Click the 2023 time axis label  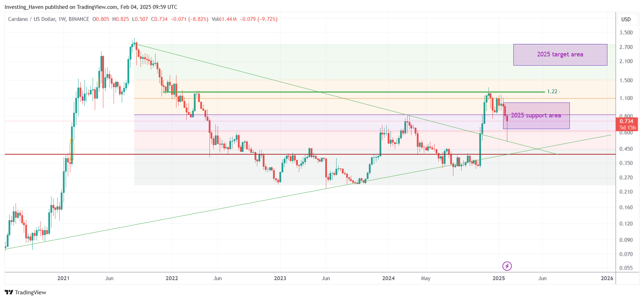(280, 278)
